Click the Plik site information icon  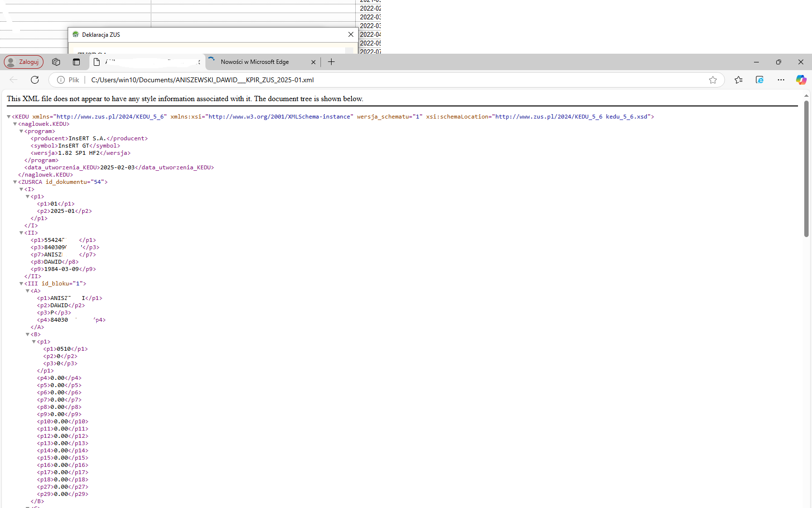pos(61,80)
